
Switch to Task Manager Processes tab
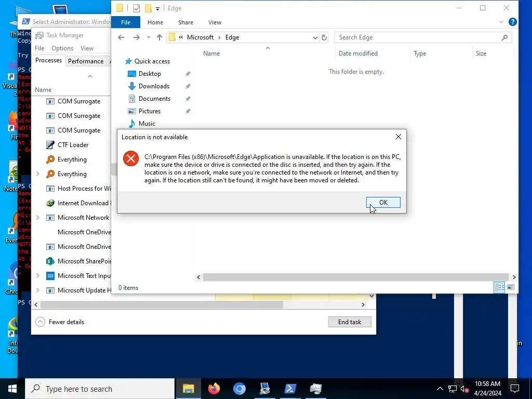pos(48,60)
